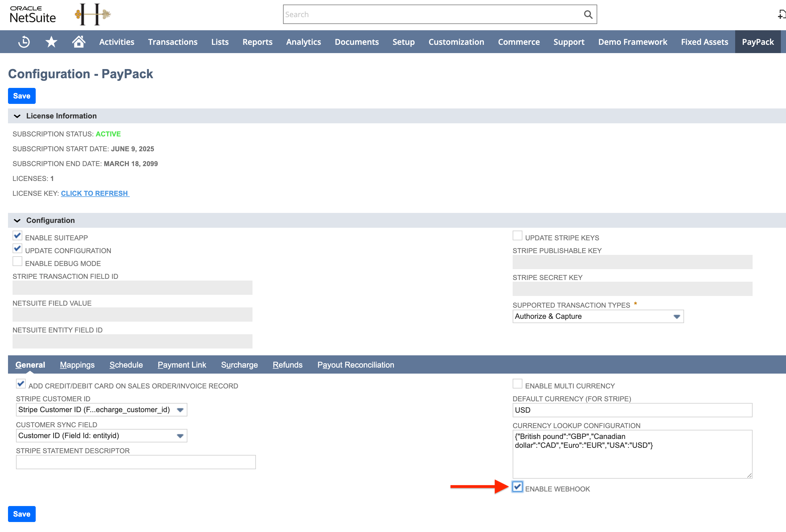Click the company H logo in the header
The image size is (786, 532).
(92, 14)
